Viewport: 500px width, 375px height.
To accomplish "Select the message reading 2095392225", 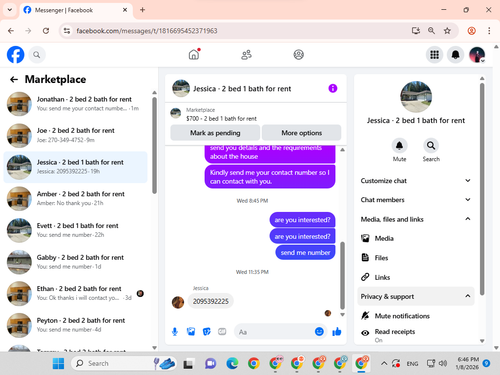I will (210, 301).
